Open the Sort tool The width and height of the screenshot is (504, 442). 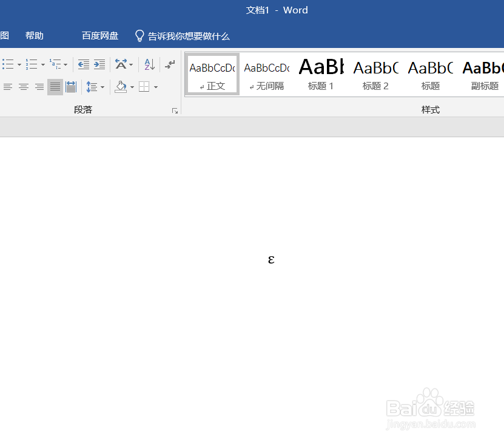coord(149,64)
